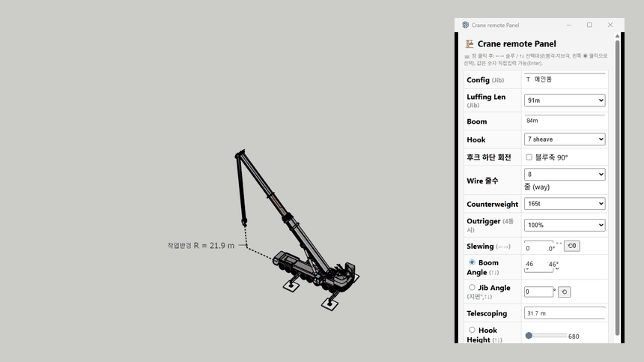Image resolution: width=644 pixels, height=362 pixels.
Task: Select the Jib Angle radio button
Action: tap(472, 287)
